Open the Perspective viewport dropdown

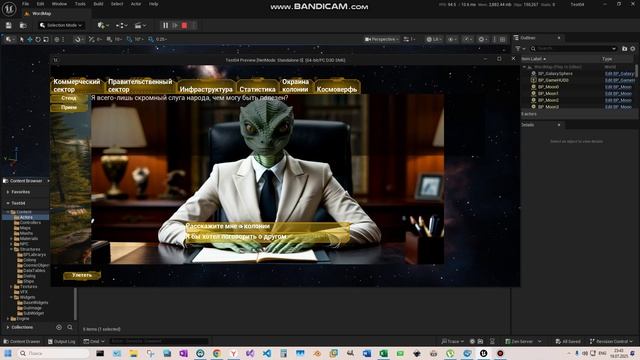click(x=382, y=40)
